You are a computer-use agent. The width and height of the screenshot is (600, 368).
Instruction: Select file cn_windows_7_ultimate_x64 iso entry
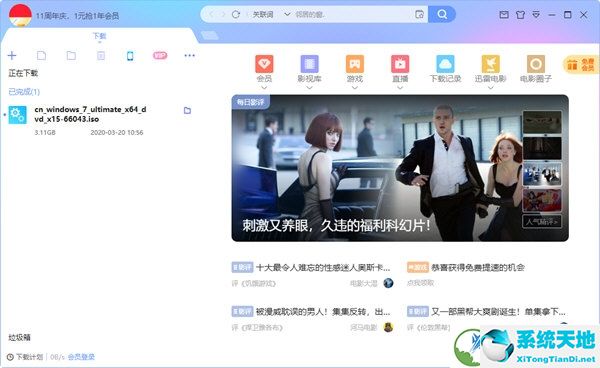90,114
